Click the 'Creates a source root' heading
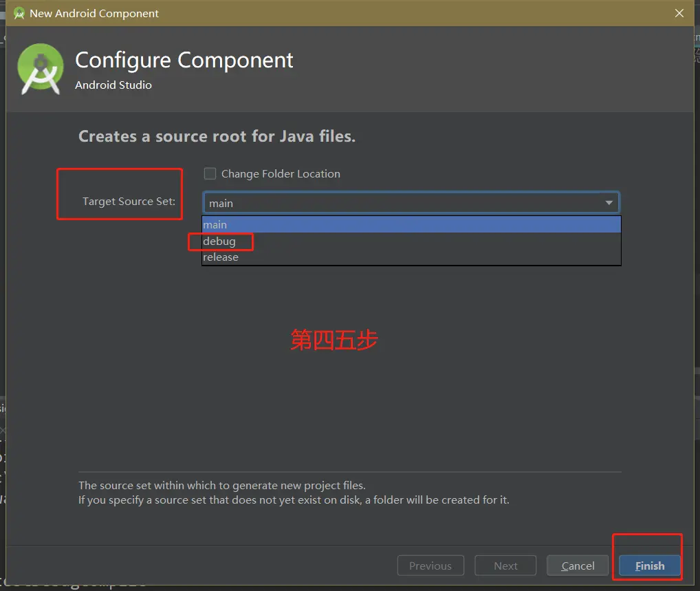This screenshot has width=700, height=591. click(217, 136)
